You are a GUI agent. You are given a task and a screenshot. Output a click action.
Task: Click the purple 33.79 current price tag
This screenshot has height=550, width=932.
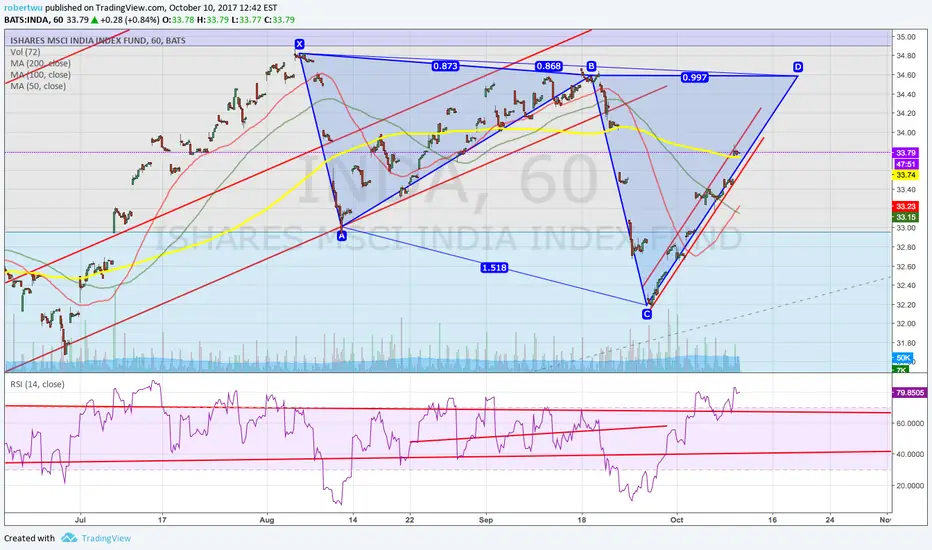point(906,153)
